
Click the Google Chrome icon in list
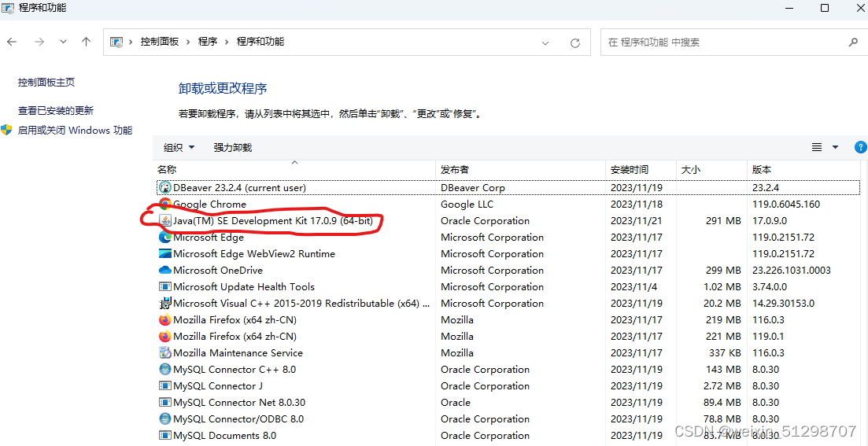[x=165, y=205]
